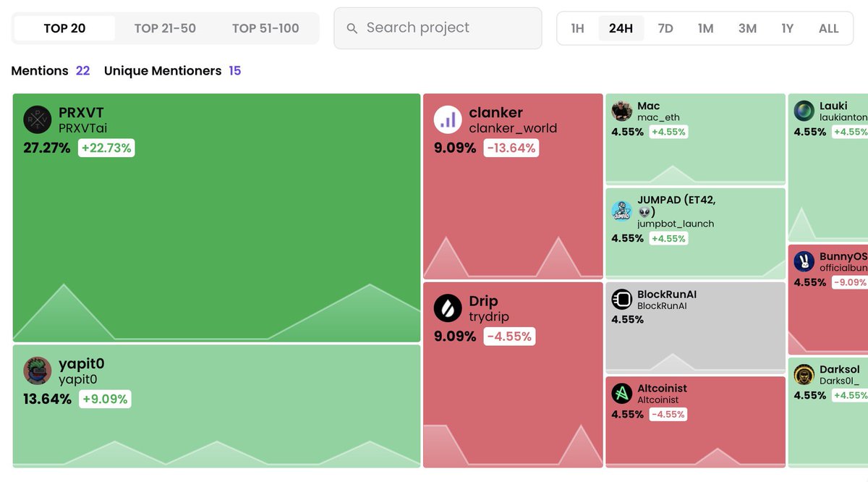Click the Darksol avatar icon

[x=804, y=375]
